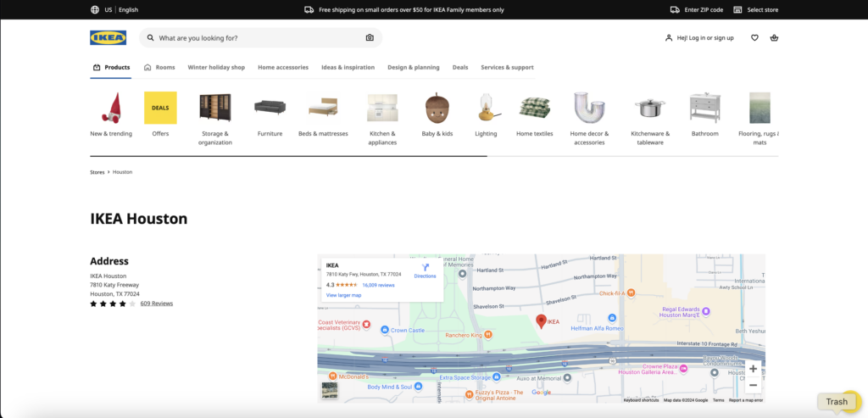The height and width of the screenshot is (418, 868).
Task: Click the Chick-fil-A map marker
Action: tap(631, 293)
